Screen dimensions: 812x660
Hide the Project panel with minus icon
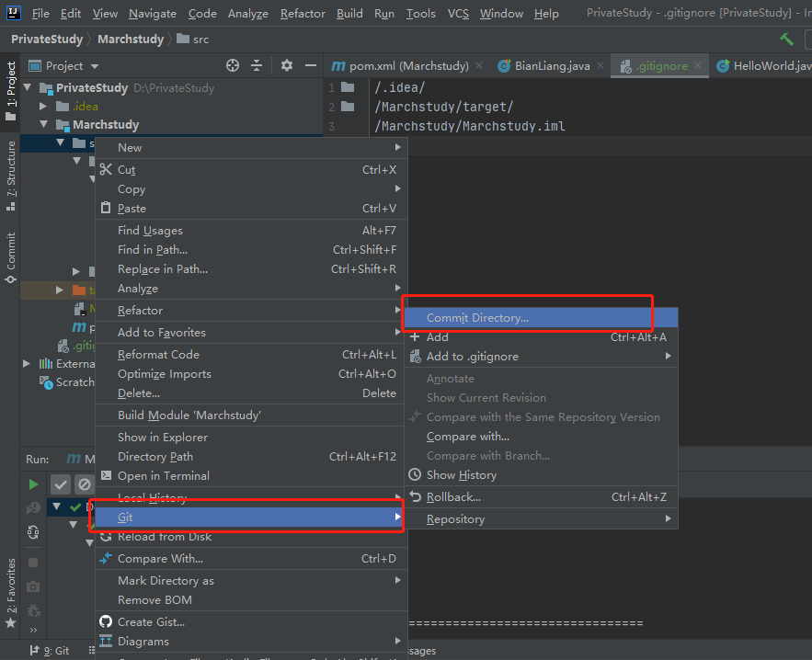coord(311,65)
